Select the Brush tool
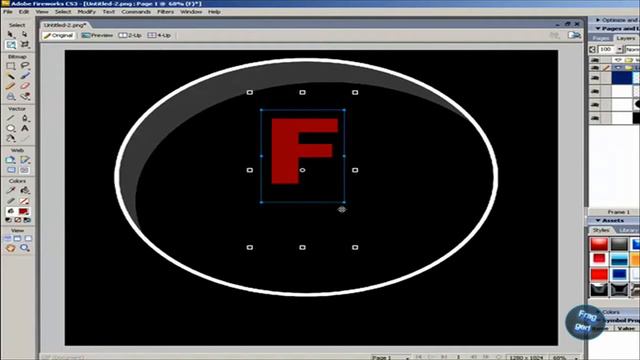The image size is (640, 360). click(x=24, y=76)
